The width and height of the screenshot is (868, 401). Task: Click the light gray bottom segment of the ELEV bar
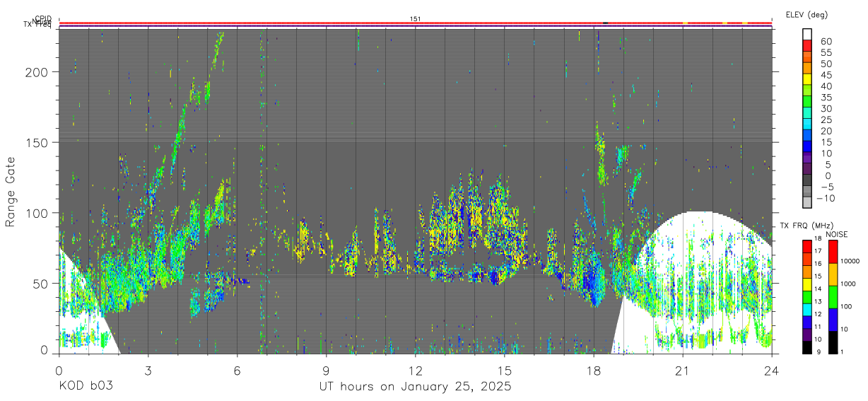tap(807, 203)
